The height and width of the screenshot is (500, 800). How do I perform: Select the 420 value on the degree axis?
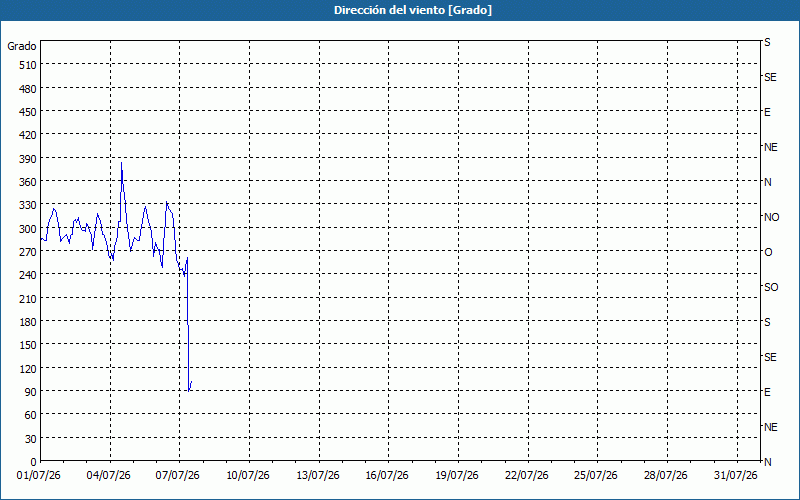pyautogui.click(x=29, y=135)
